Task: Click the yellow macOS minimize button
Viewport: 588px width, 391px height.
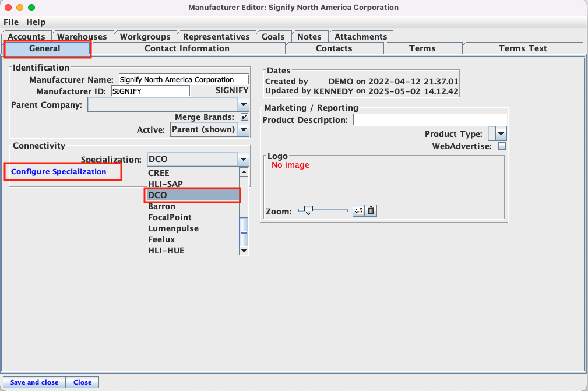Action: (20, 8)
